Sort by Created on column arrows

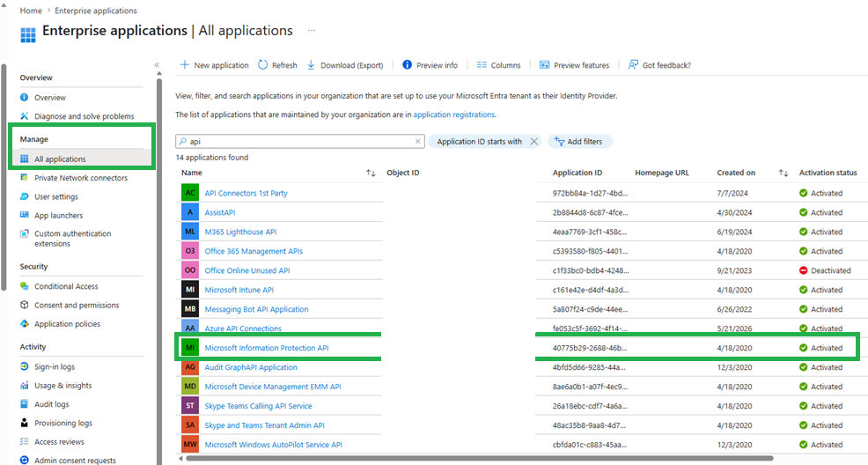[x=783, y=173]
